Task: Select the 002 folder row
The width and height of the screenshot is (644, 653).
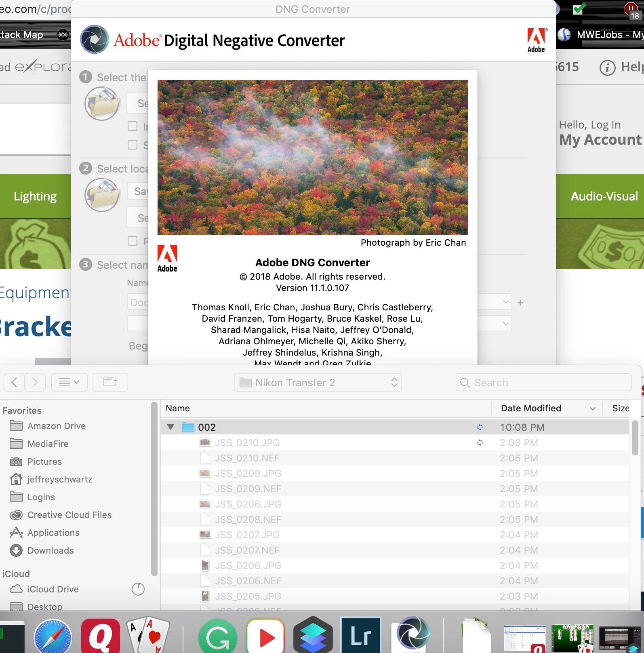Action: (x=394, y=427)
